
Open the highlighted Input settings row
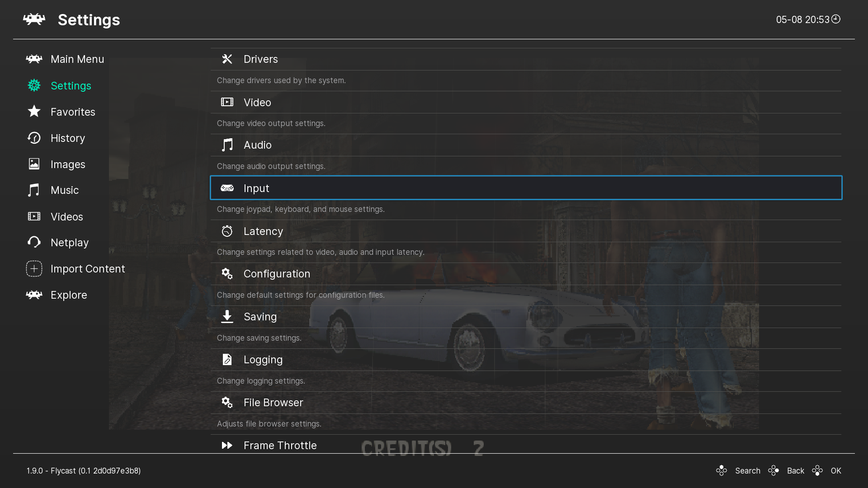point(526,188)
